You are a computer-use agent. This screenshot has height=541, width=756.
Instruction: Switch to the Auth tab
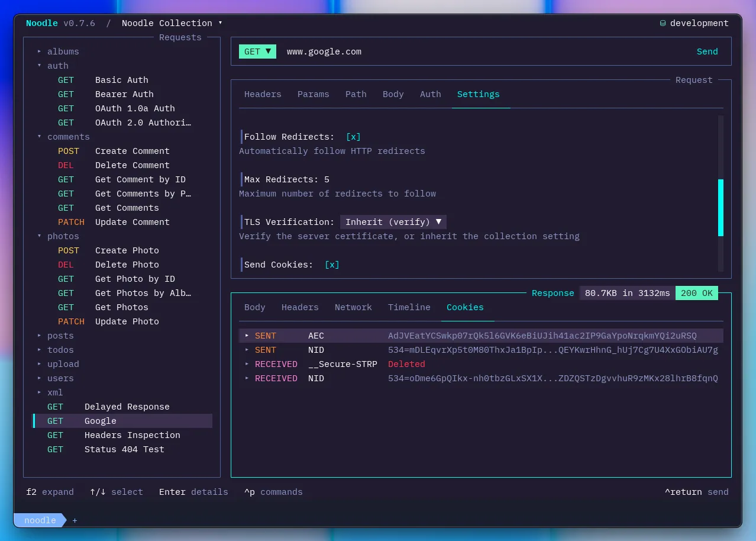pyautogui.click(x=431, y=94)
